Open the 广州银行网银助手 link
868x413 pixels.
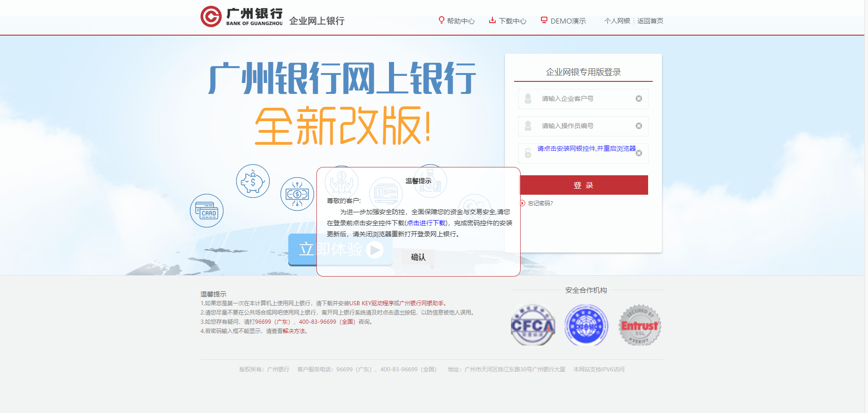click(x=422, y=303)
